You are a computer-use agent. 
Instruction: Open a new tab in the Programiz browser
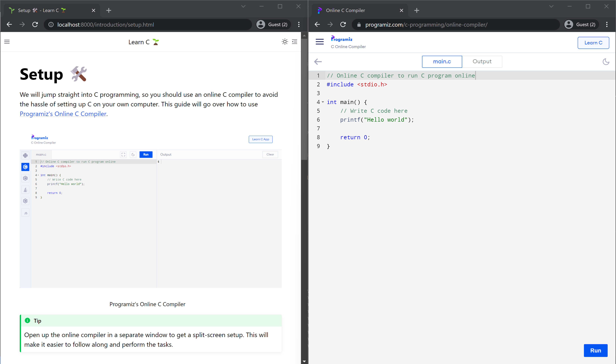click(x=417, y=10)
